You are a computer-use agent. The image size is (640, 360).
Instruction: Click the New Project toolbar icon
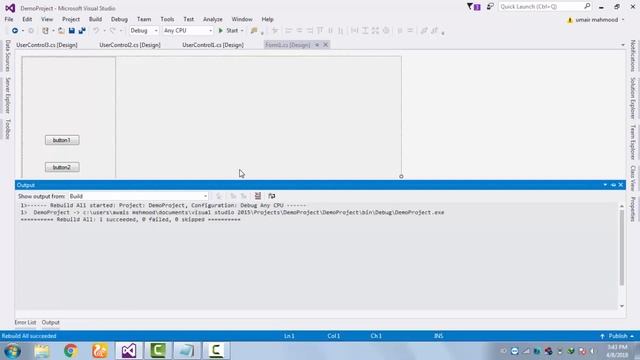[x=45, y=31]
